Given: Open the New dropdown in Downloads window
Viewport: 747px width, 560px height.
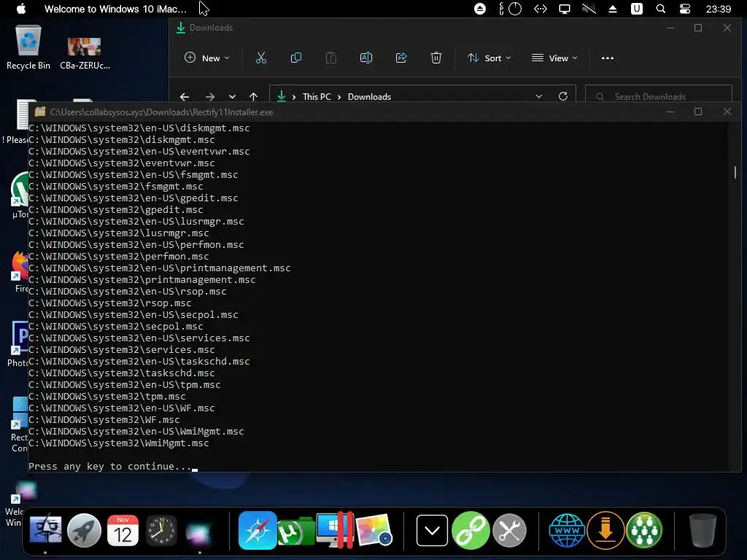Looking at the screenshot, I should (206, 58).
